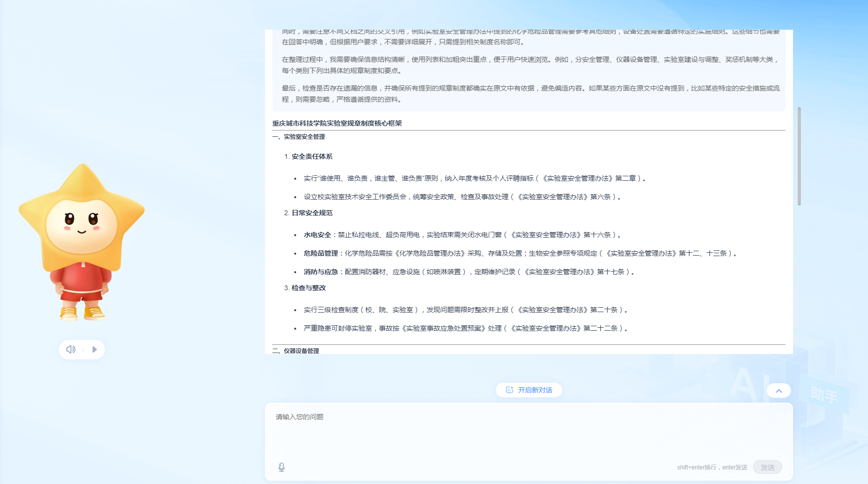Click the heading 重庆城市科技学院实验室规章制度核心框架
Image resolution: width=868 pixels, height=484 pixels.
click(x=337, y=124)
